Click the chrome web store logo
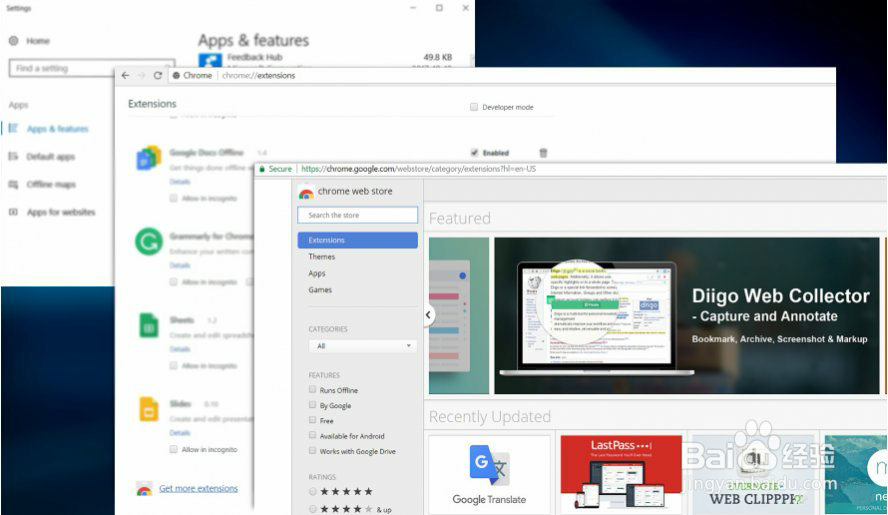 click(x=306, y=193)
